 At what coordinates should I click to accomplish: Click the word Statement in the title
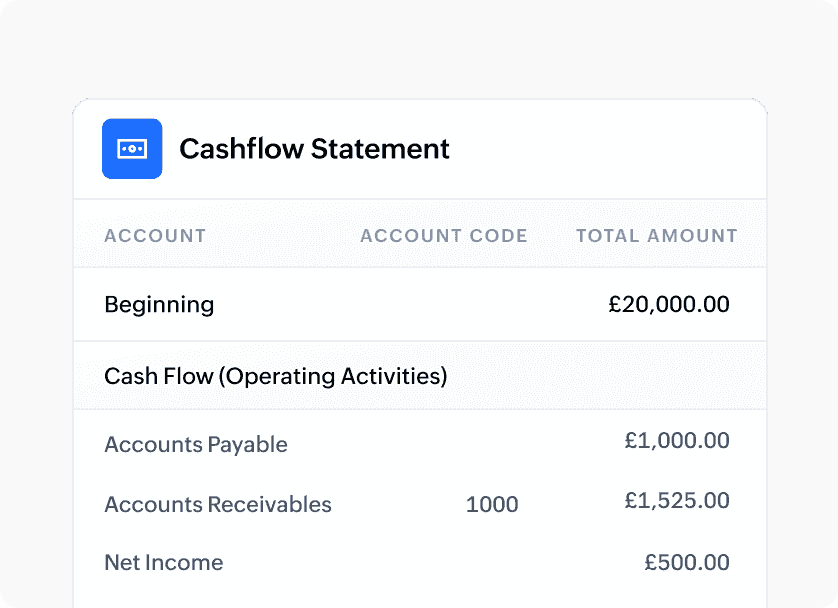[381, 149]
